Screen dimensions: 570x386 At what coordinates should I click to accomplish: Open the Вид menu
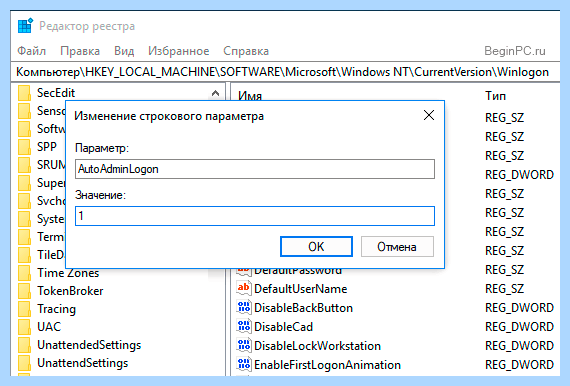pyautogui.click(x=124, y=51)
